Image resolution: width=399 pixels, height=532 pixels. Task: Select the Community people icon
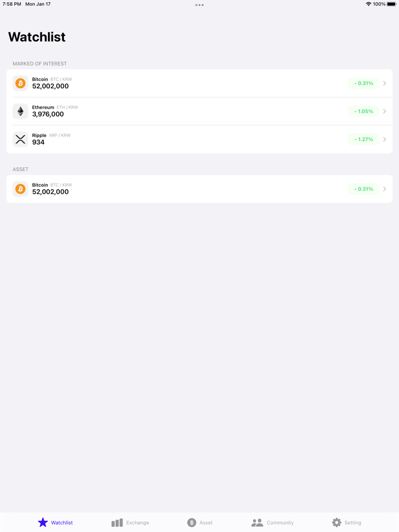click(257, 522)
